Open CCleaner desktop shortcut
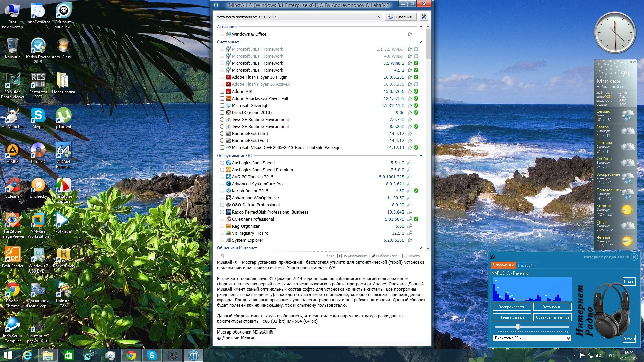This screenshot has width=644, height=362. click(x=13, y=188)
